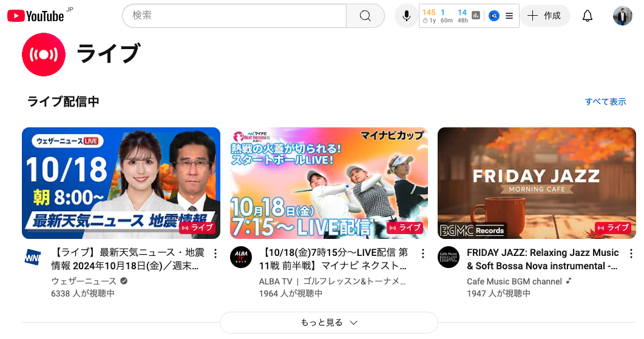Open options menu for FRIDAY JAZZ video

tap(631, 253)
